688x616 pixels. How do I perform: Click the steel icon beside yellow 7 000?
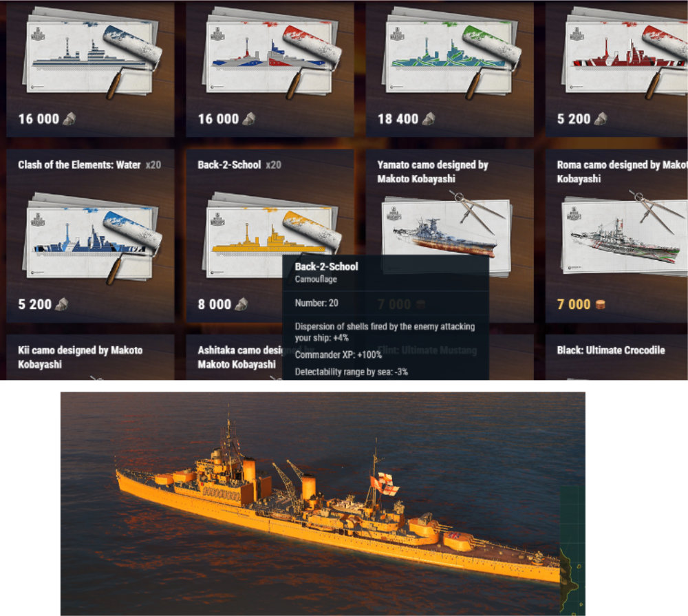pos(601,304)
